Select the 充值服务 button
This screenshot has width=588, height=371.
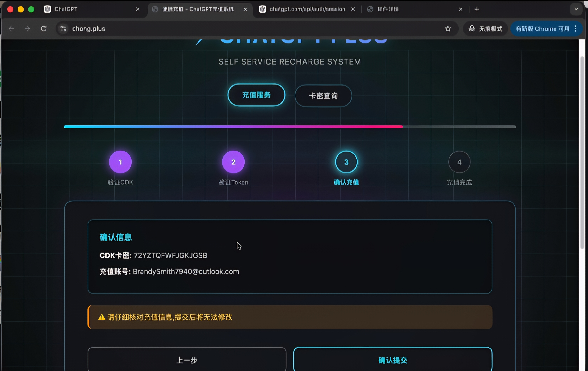256,95
